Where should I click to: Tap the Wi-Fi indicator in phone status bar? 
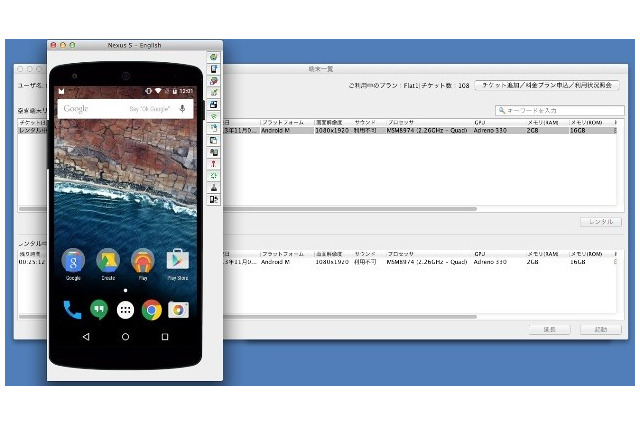158,91
